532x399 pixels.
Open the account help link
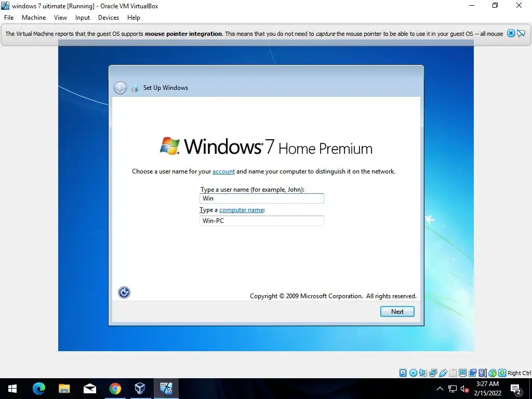tap(223, 171)
